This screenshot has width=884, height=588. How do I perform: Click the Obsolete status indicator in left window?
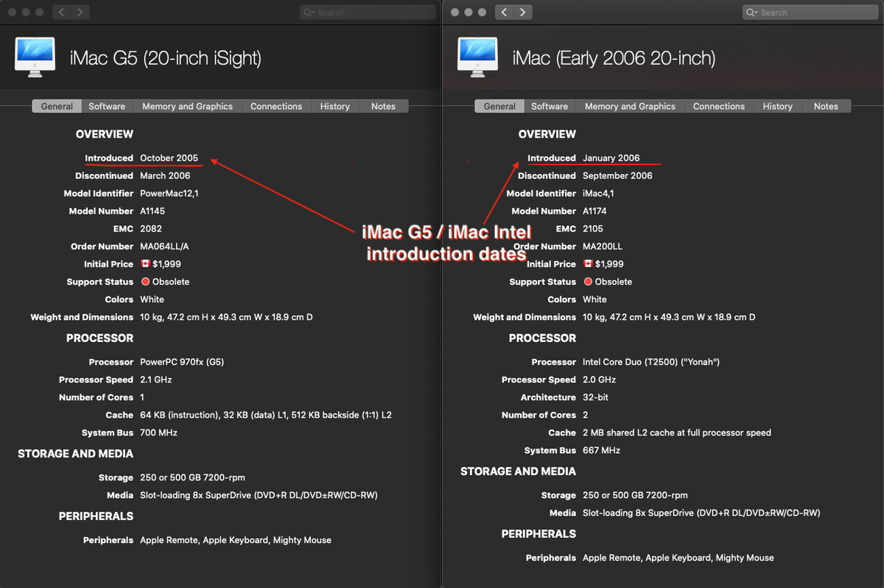(x=165, y=281)
